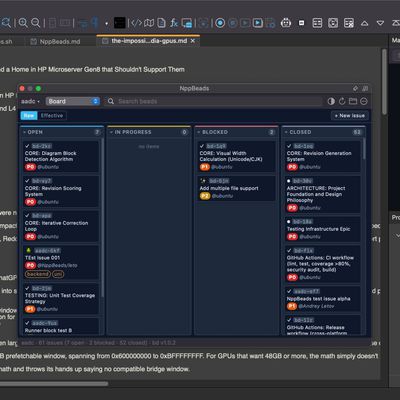Viewport: 400px width, 400px height.
Task: Click the uni label on TEst issue 001
Action: (x=58, y=274)
